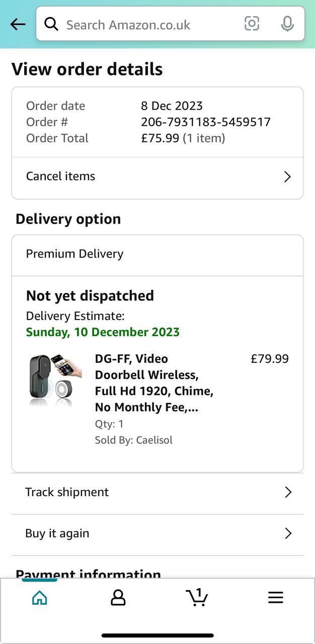Open the hamburger menu icon
Screen dimensions: 315x644
[275, 597]
